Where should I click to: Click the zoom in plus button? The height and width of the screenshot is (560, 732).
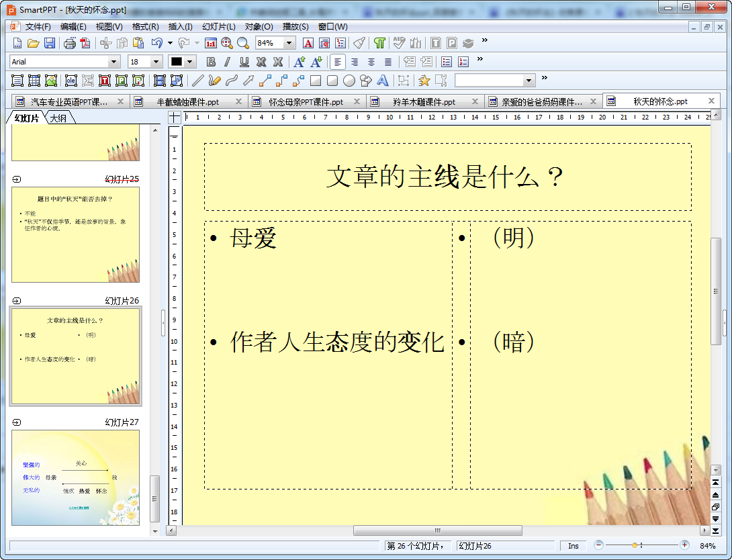pyautogui.click(x=684, y=545)
